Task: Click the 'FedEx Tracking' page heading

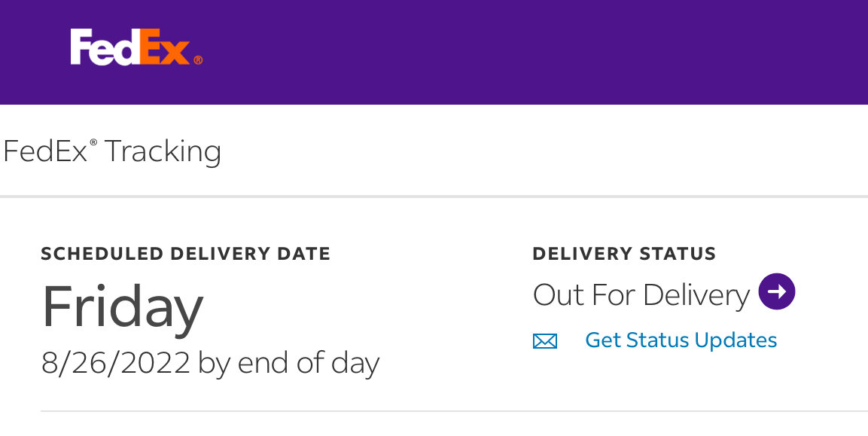Action: click(112, 151)
